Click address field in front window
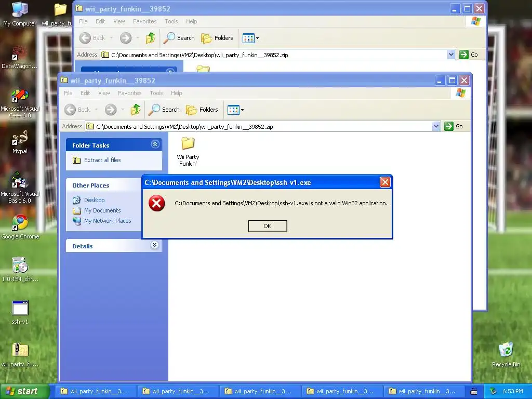The width and height of the screenshot is (532, 399). [263, 127]
